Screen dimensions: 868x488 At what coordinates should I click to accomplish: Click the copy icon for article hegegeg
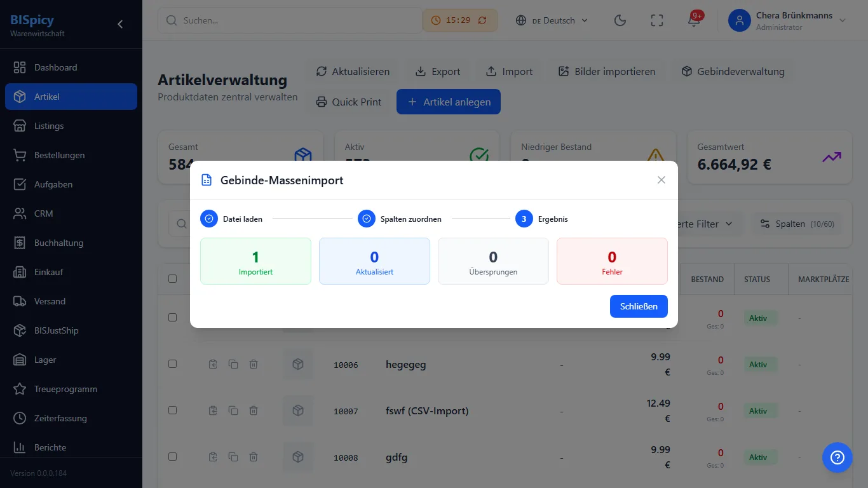(x=233, y=364)
